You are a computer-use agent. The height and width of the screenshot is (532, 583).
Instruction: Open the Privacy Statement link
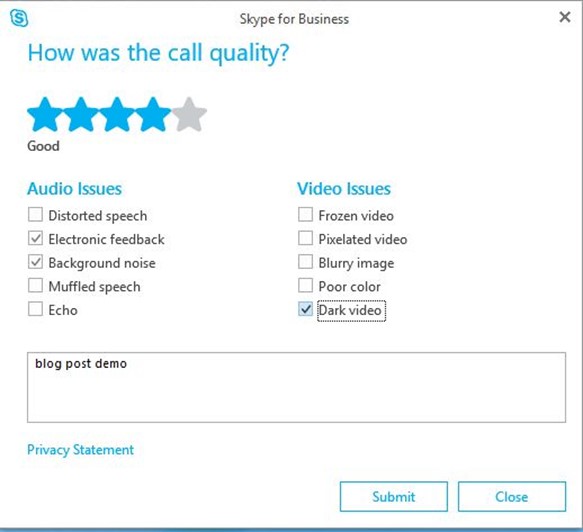(x=80, y=450)
